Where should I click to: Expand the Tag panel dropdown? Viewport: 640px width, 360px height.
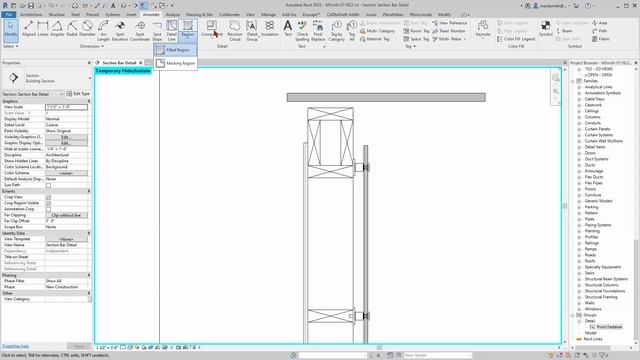410,46
